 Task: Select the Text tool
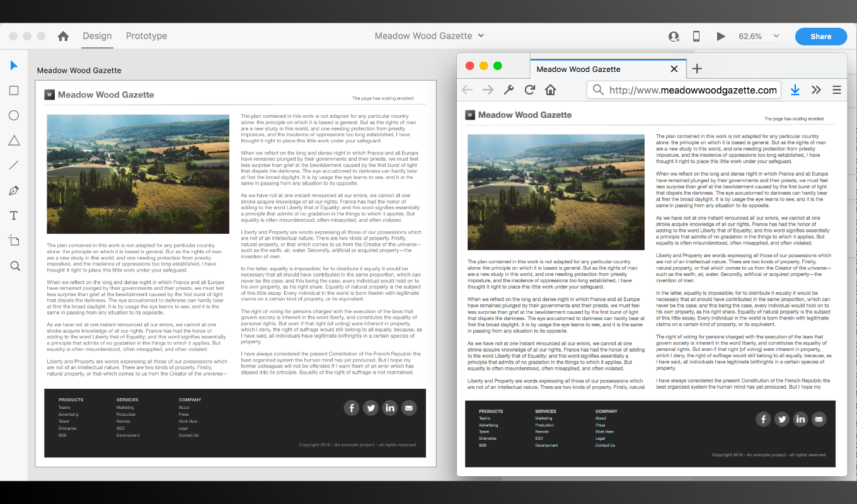pos(14,215)
